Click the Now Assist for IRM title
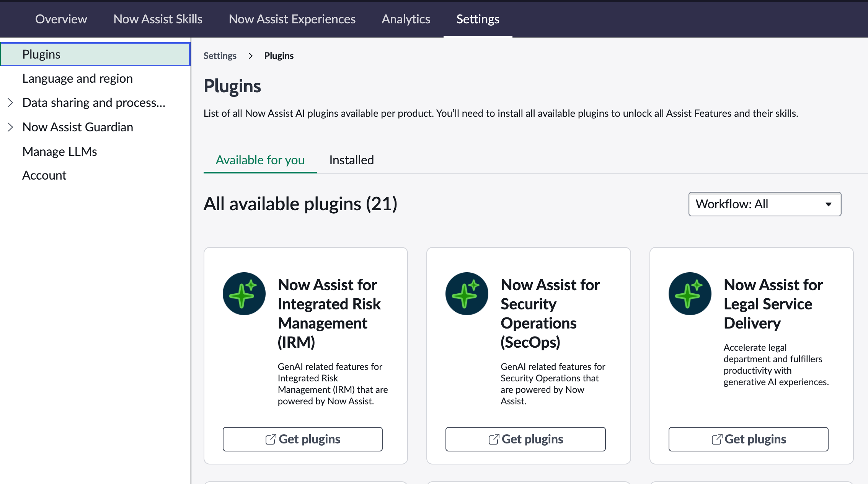The height and width of the screenshot is (484, 868). pyautogui.click(x=329, y=314)
